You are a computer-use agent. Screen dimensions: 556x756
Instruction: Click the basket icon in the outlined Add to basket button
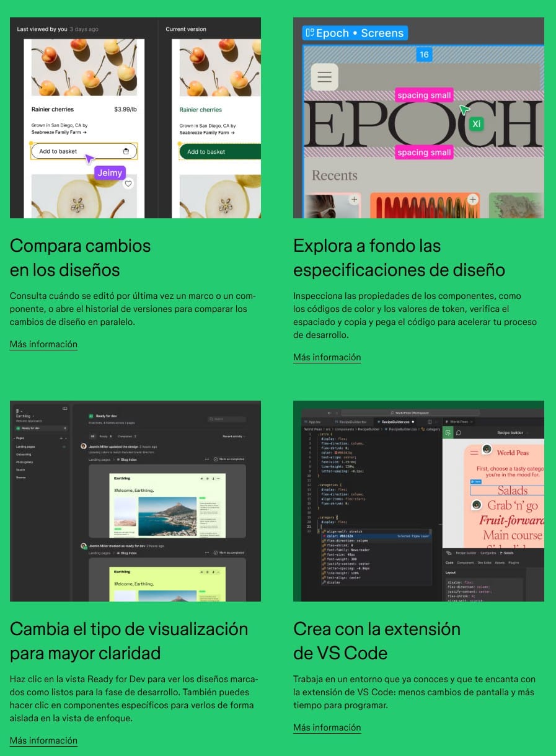coord(126,151)
